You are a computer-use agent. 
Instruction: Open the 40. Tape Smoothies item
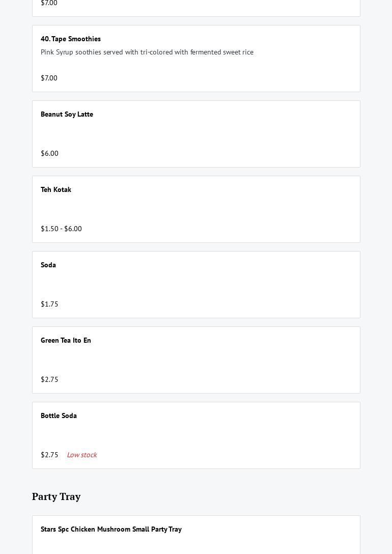tap(71, 39)
